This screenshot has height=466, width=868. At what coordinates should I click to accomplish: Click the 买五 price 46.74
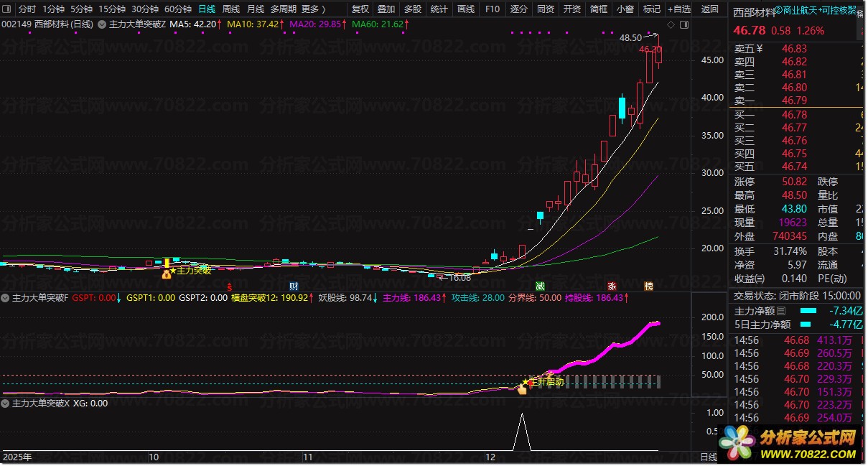pyautogui.click(x=794, y=167)
